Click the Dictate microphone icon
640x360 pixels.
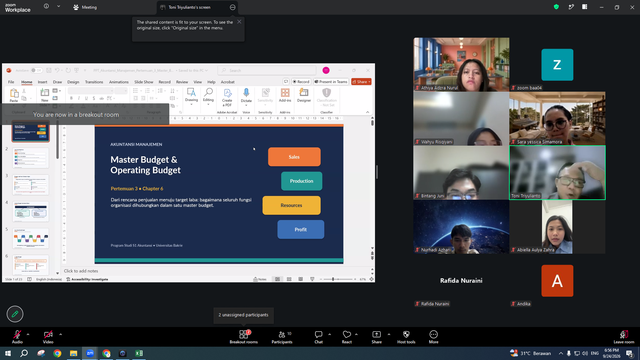pyautogui.click(x=246, y=97)
